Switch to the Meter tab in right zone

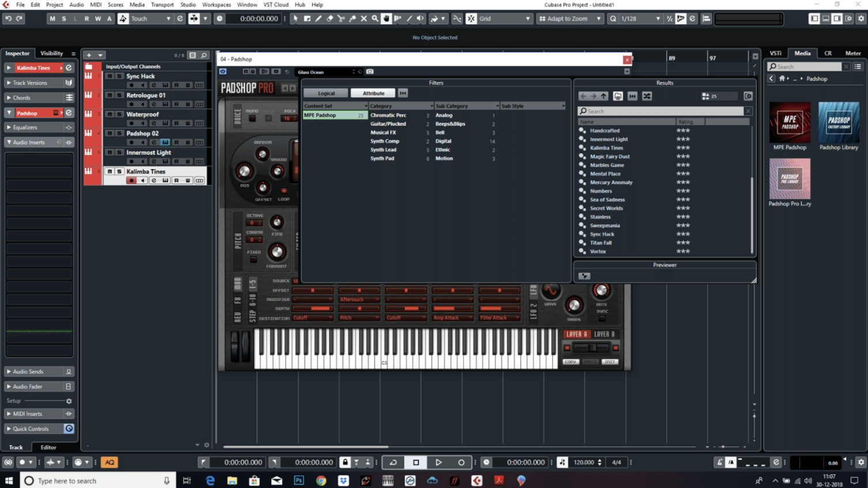pos(853,53)
